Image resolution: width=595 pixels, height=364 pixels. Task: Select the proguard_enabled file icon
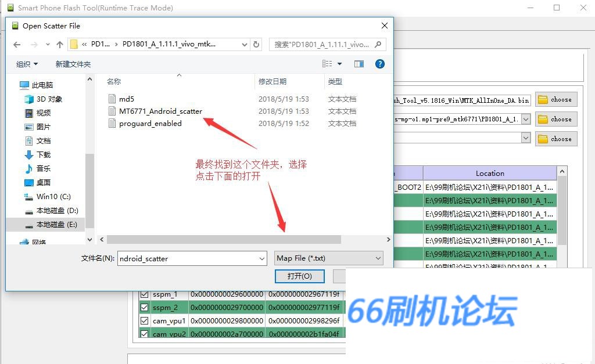112,123
